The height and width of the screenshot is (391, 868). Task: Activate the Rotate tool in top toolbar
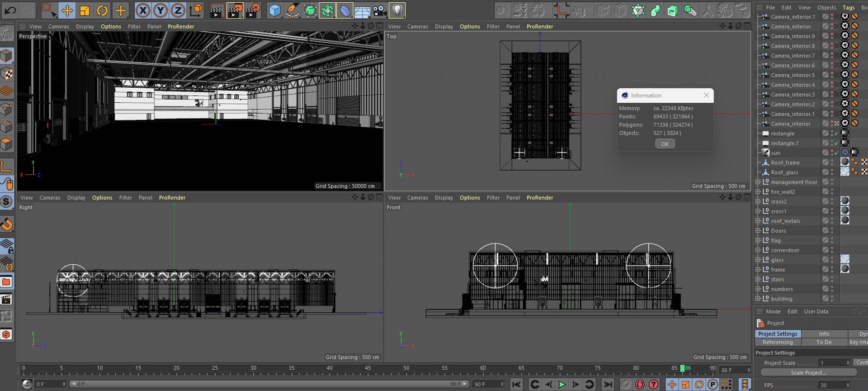[x=103, y=10]
